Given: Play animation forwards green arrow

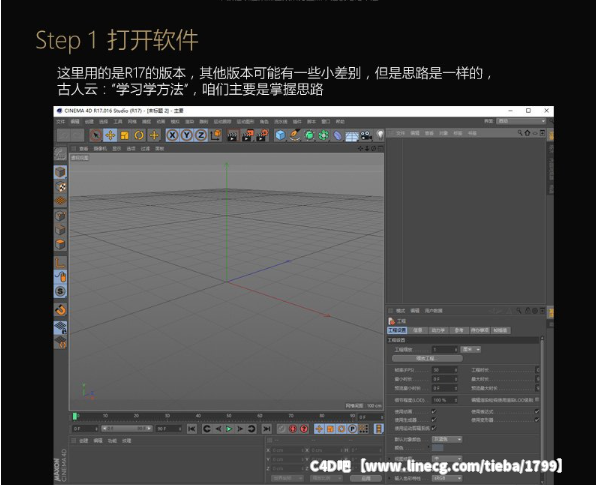Looking at the screenshot, I should click(229, 429).
